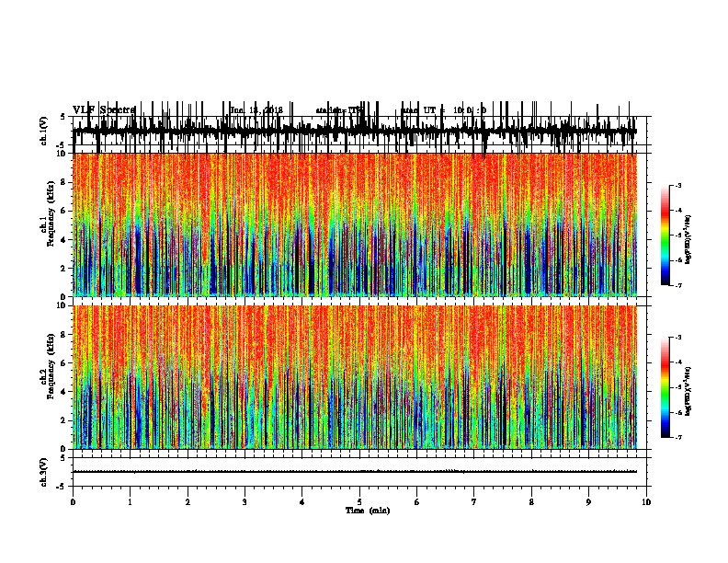Click the '8' kHz tick on ch.1 frequency axis
Screen dimensions: 728x563
(x=63, y=182)
